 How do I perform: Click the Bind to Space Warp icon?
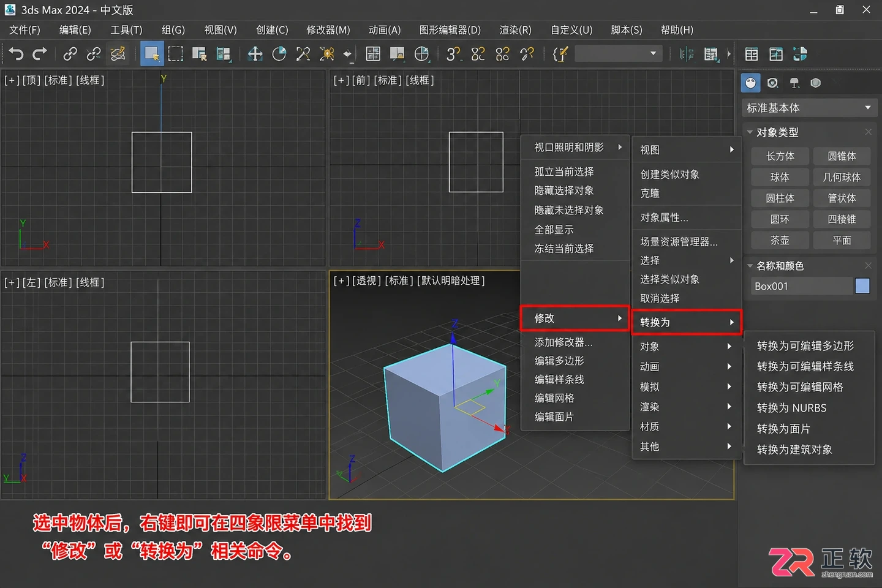[118, 54]
